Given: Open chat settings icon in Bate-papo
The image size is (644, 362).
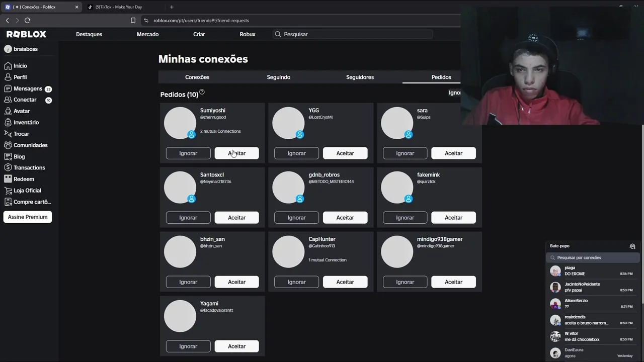Looking at the screenshot, I should (632, 246).
